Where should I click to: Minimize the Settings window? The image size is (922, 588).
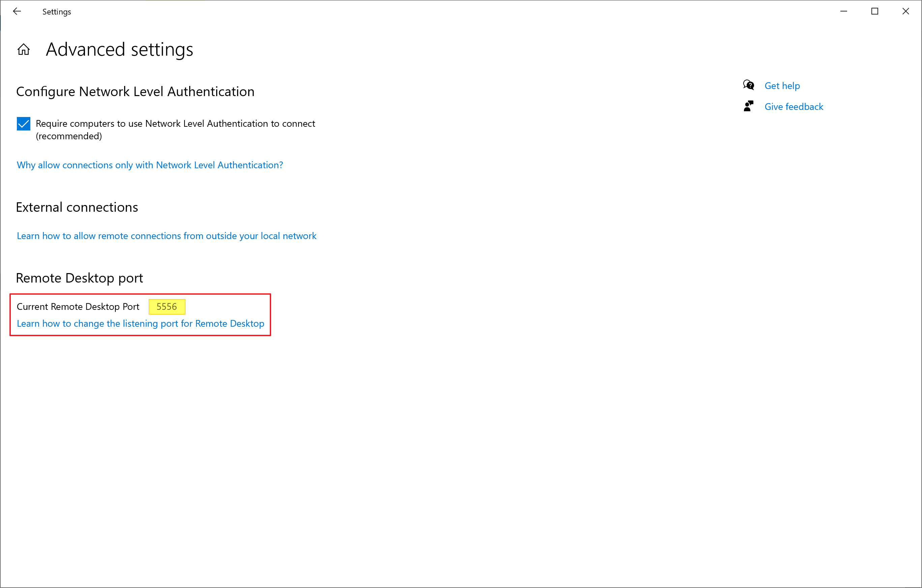pyautogui.click(x=843, y=11)
